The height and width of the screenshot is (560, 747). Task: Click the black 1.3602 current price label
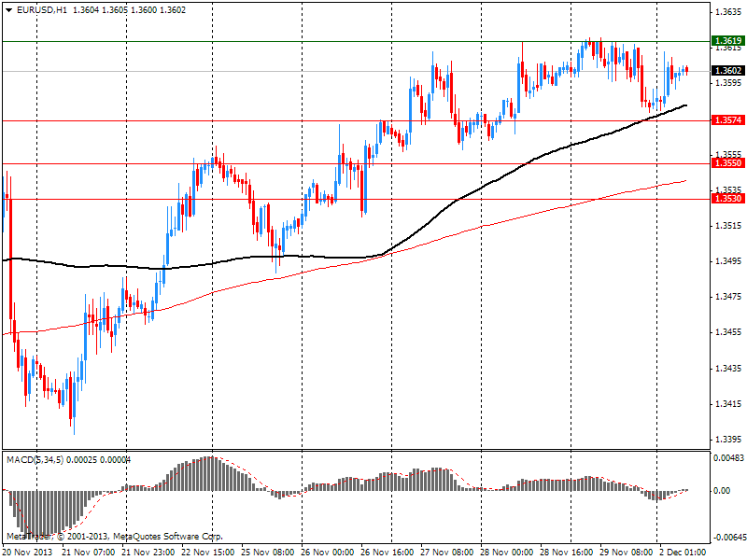[726, 71]
